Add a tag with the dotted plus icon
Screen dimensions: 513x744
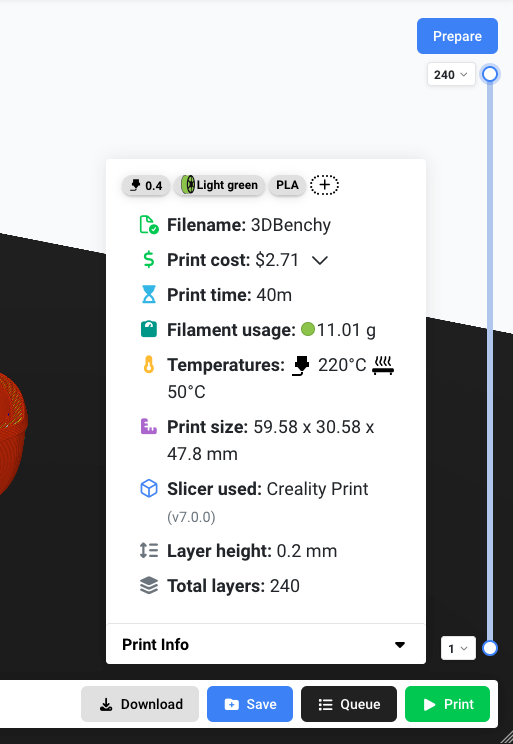325,185
